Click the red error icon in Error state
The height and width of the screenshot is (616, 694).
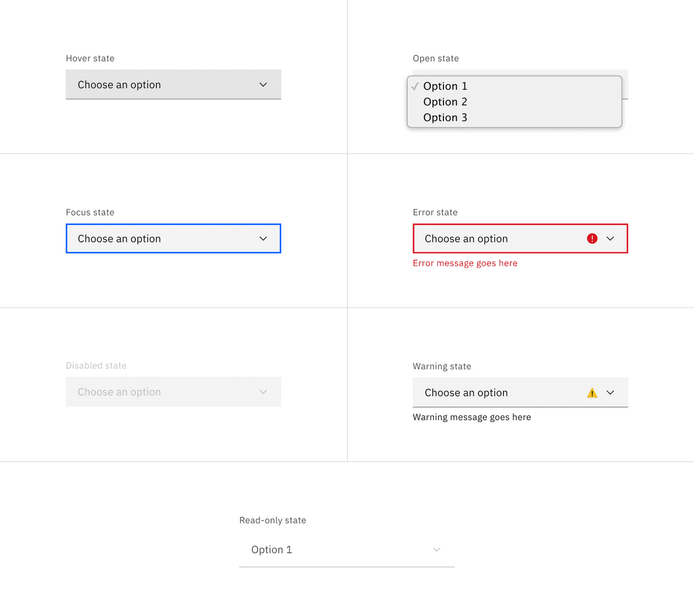click(592, 238)
